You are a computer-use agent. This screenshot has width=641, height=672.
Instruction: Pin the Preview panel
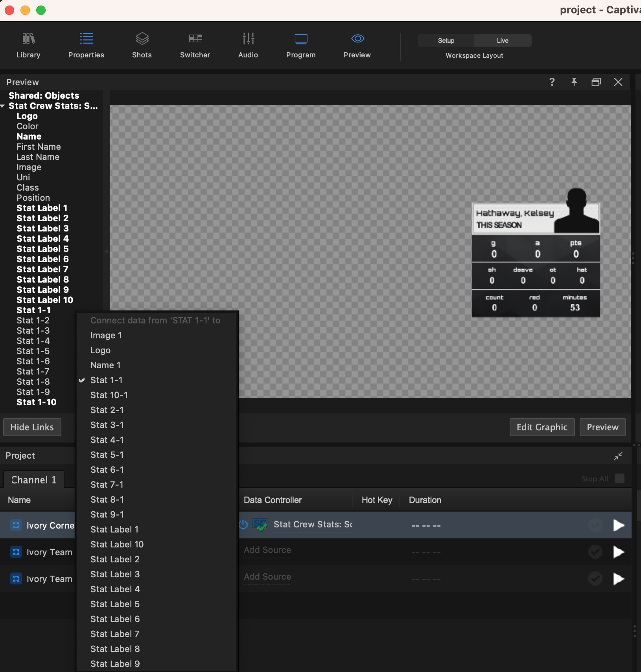point(574,82)
